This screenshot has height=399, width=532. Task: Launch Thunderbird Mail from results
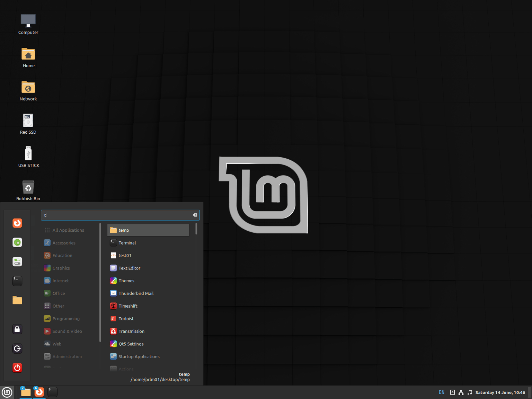[x=148, y=293]
